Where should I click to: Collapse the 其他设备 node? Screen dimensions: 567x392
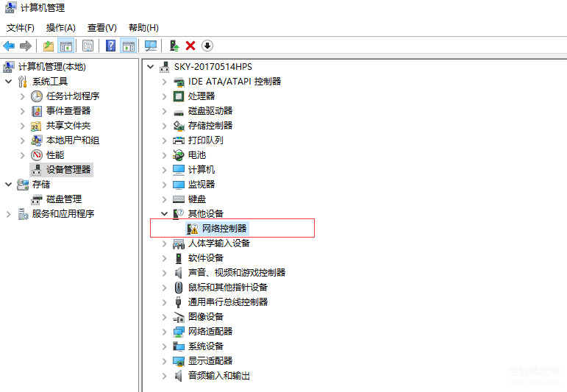165,214
